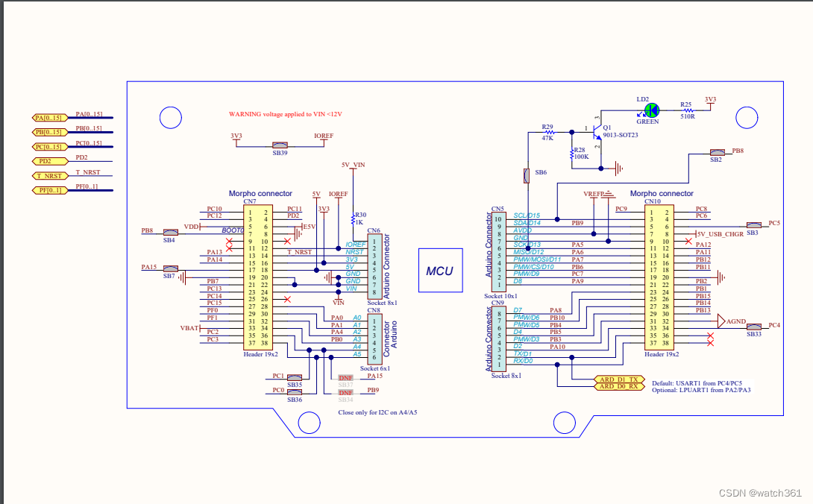This screenshot has height=504, width=813.
Task: Select the PF[0..1] yellow port tag
Action: 49,190
